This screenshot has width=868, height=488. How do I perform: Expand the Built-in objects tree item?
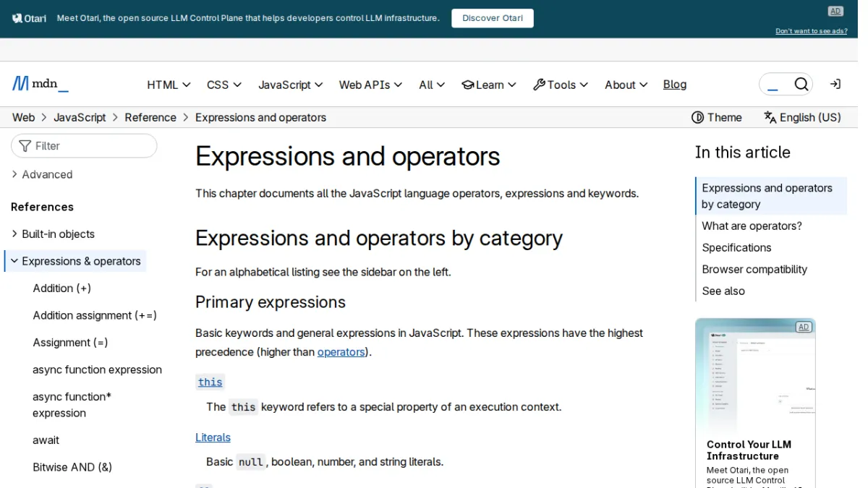(53, 234)
